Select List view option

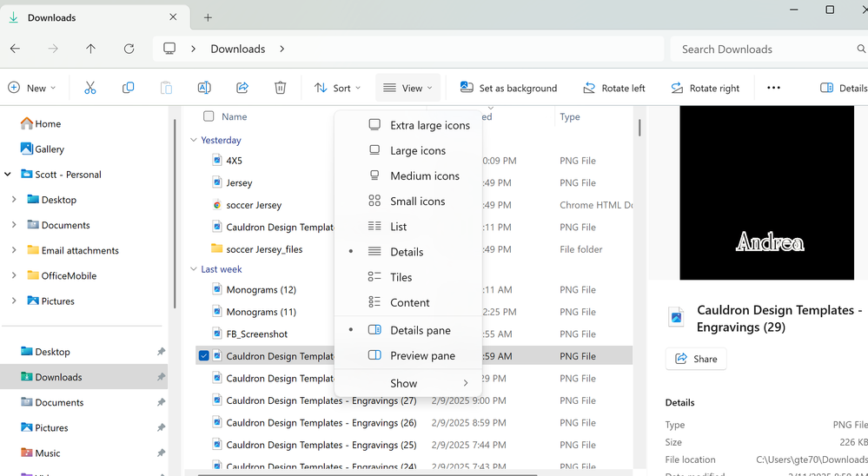408,227
